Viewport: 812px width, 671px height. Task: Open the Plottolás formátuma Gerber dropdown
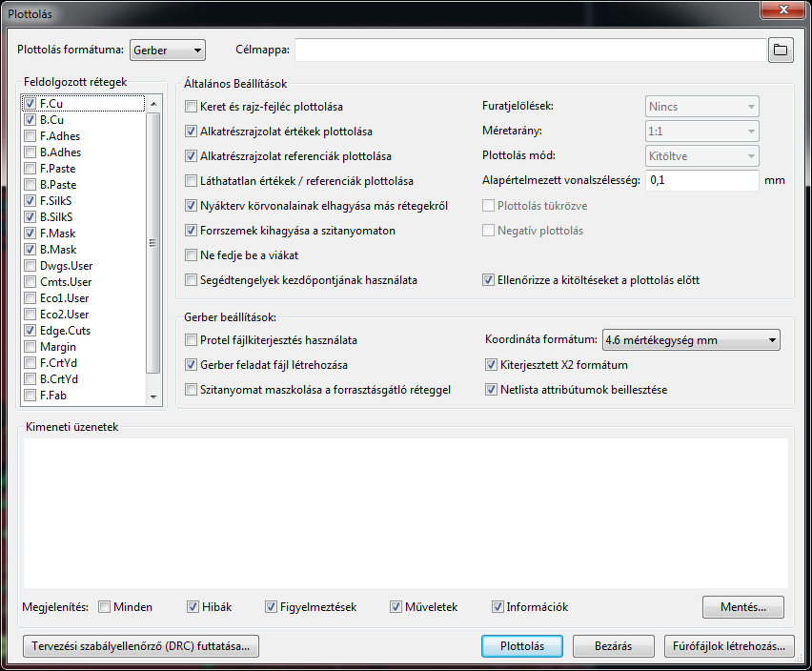168,51
